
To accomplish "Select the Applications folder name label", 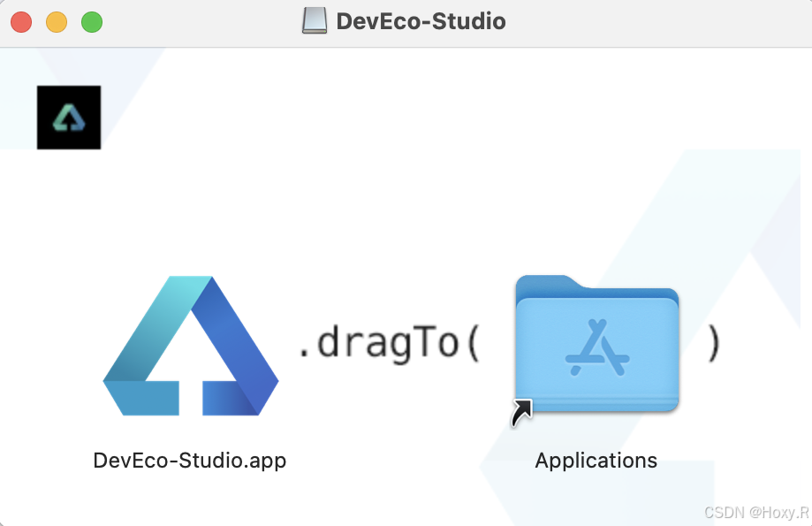I will 596,461.
